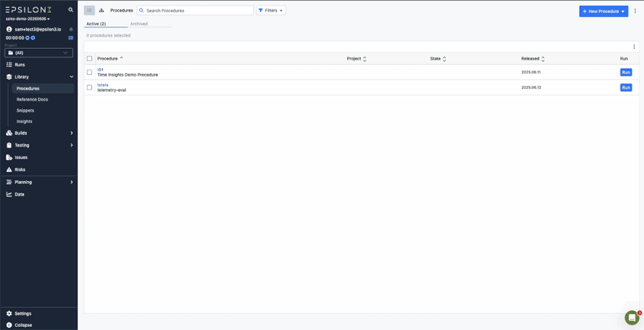Run the Time Insights Demo Procedure
The width and height of the screenshot is (644, 330).
coord(626,72)
